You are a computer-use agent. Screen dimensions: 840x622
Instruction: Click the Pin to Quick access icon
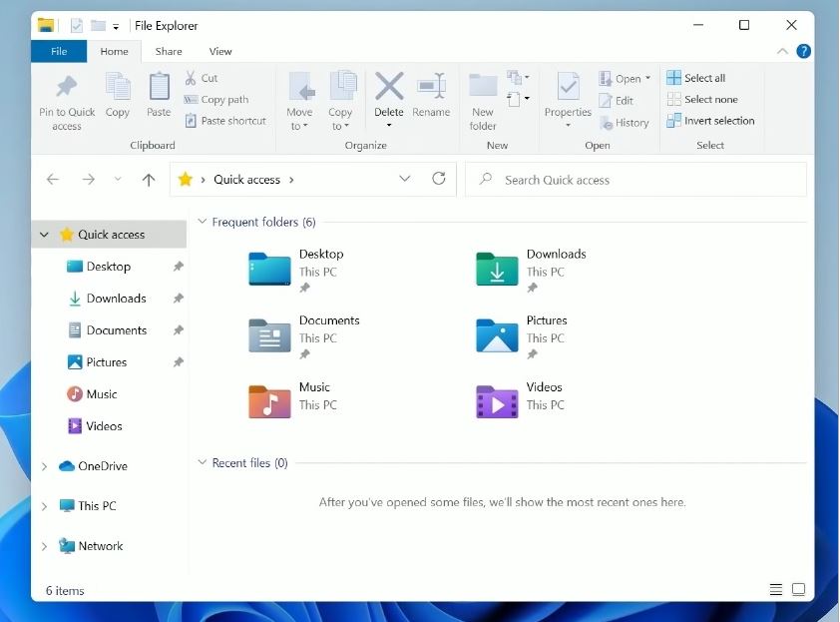pos(67,87)
